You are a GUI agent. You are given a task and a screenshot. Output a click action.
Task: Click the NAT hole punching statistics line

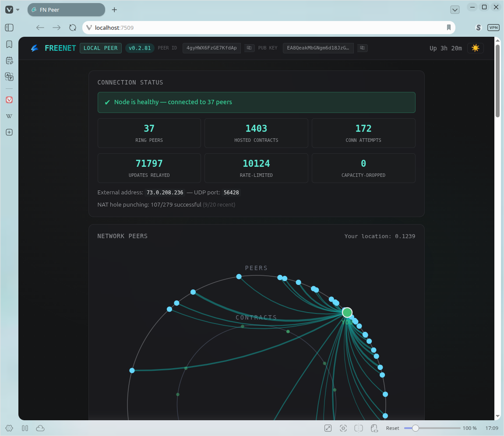(x=166, y=205)
